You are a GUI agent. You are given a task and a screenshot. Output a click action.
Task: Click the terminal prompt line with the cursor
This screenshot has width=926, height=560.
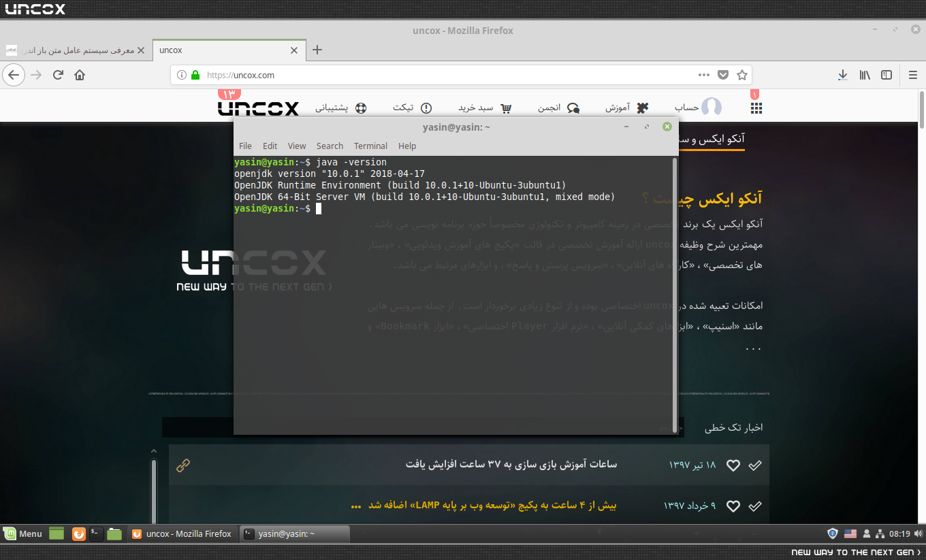click(278, 208)
